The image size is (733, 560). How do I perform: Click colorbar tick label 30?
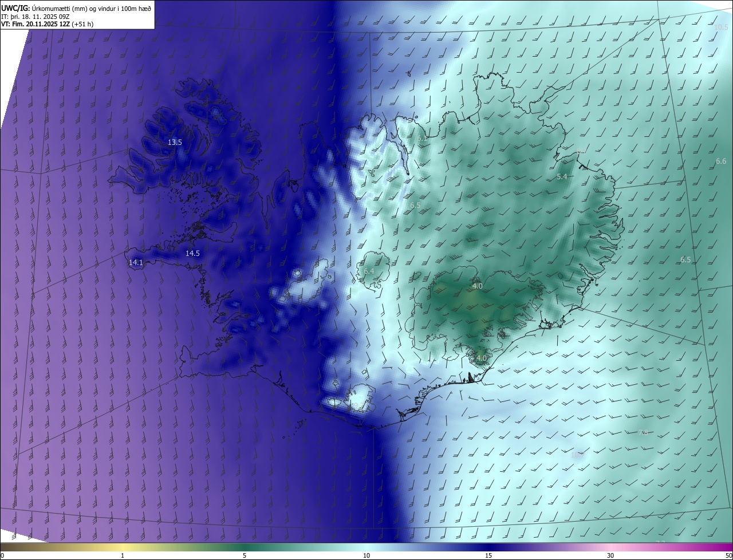(610, 555)
